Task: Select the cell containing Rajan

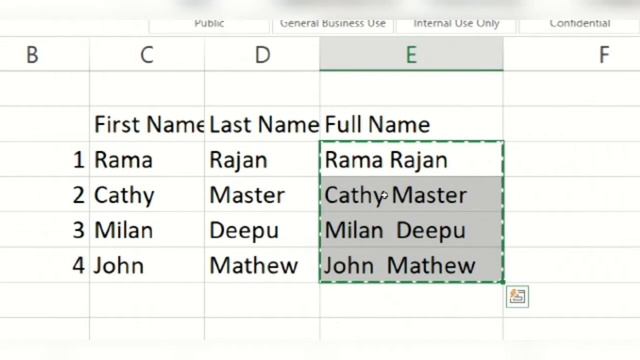Action: pyautogui.click(x=262, y=160)
